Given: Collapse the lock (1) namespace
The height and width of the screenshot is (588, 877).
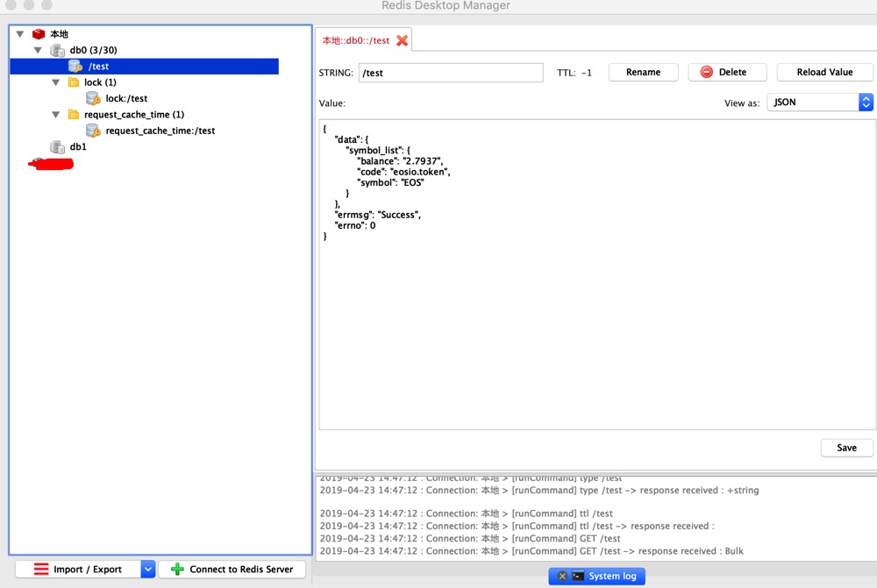Looking at the screenshot, I should (55, 82).
